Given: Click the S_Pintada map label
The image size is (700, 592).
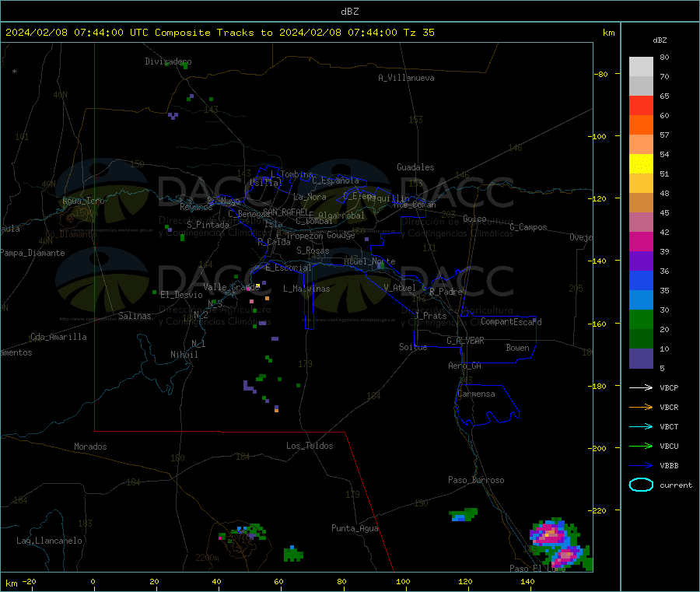Looking at the screenshot, I should coord(208,225).
